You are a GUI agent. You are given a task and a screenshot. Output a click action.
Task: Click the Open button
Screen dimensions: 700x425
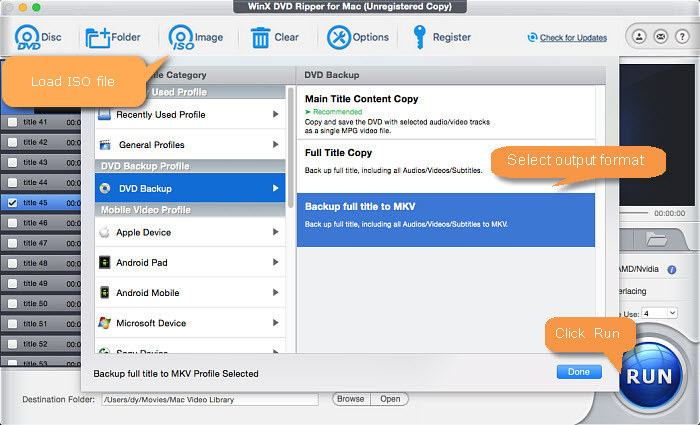(x=390, y=399)
